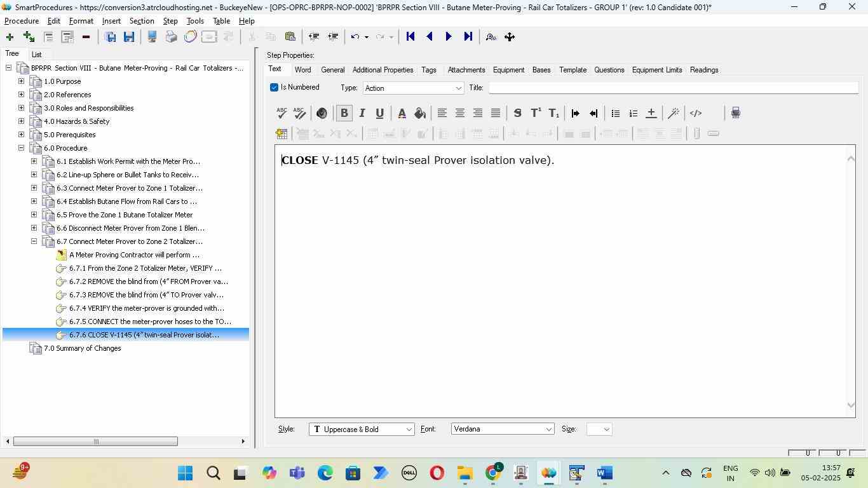Expand the 6.5 Prove Zone 1 node

pos(34,215)
